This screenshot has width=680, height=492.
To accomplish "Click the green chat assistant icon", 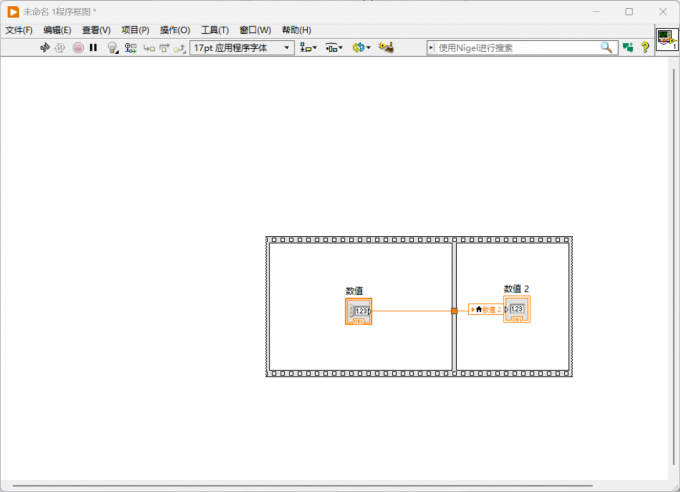I will [628, 48].
